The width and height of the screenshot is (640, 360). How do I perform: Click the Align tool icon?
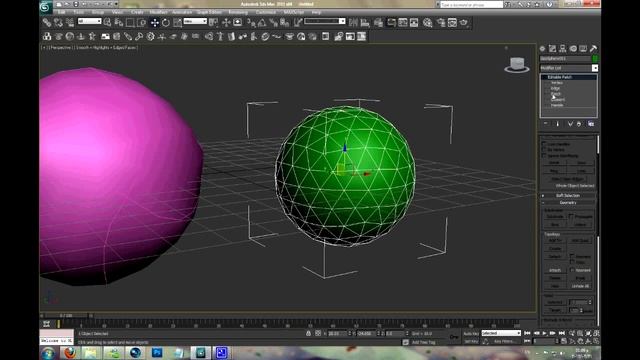[365, 22]
